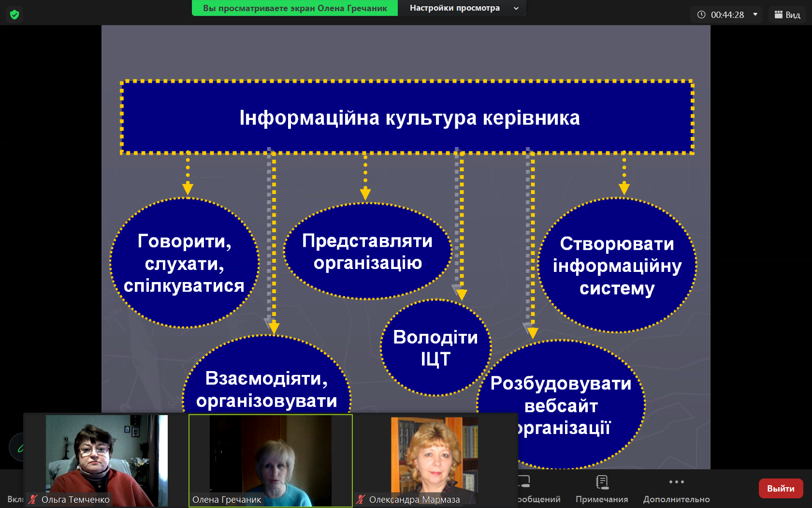Click the Примечания label in toolbar
812x508 pixels.
coord(602,499)
